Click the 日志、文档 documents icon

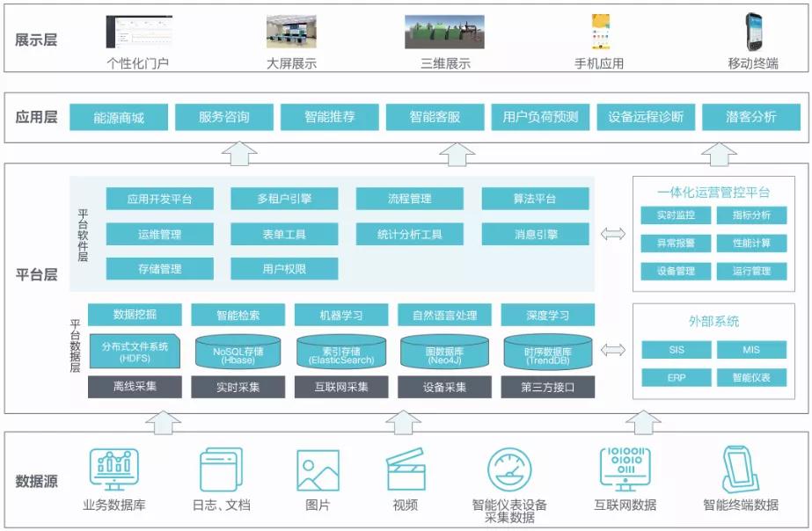pyautogui.click(x=220, y=471)
